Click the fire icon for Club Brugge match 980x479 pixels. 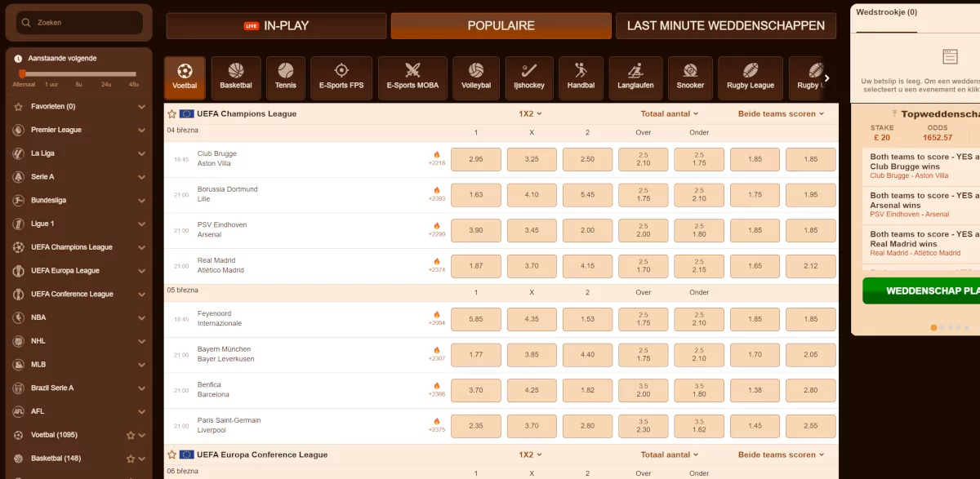click(x=437, y=154)
